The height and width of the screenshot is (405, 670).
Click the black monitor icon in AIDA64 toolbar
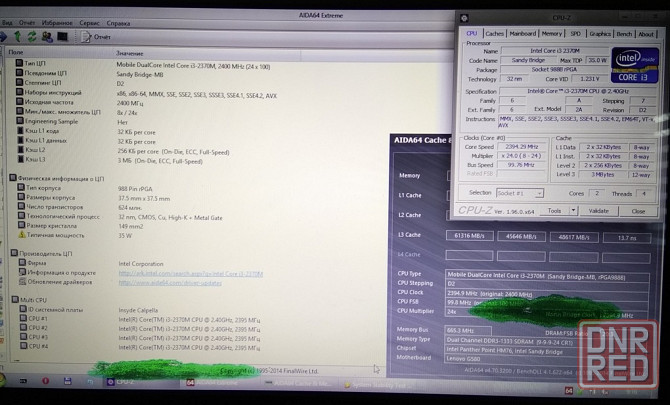click(62, 37)
